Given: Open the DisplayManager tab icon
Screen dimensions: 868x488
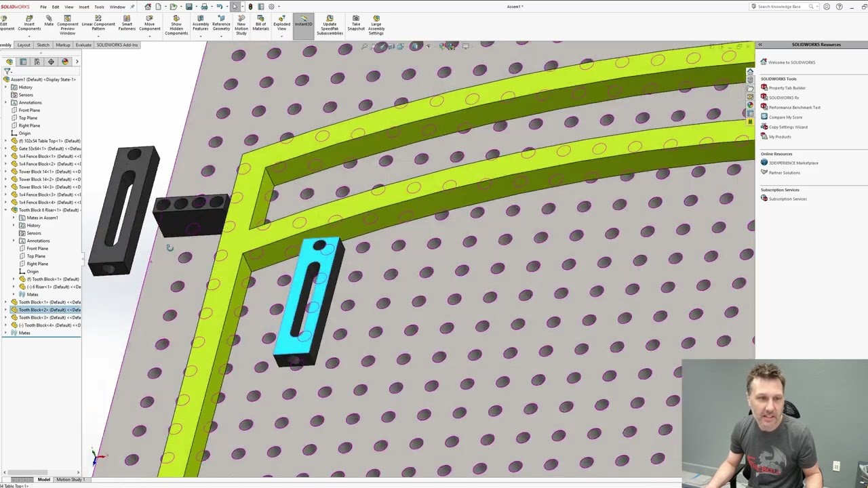Looking at the screenshot, I should [65, 62].
